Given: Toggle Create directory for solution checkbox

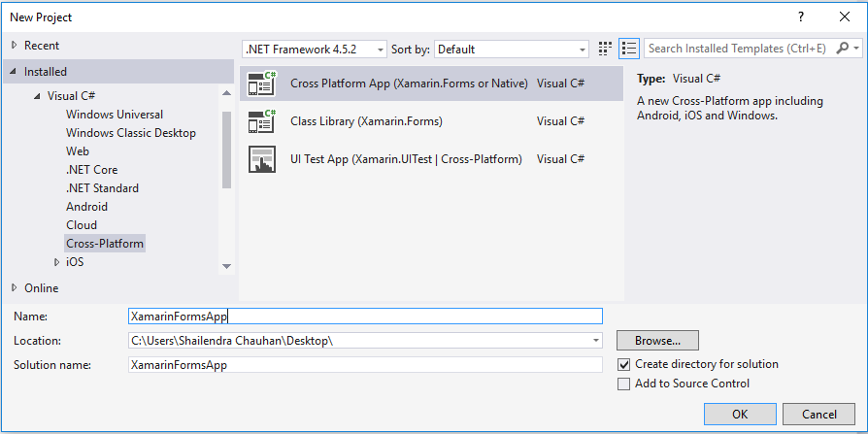Looking at the screenshot, I should click(x=624, y=364).
